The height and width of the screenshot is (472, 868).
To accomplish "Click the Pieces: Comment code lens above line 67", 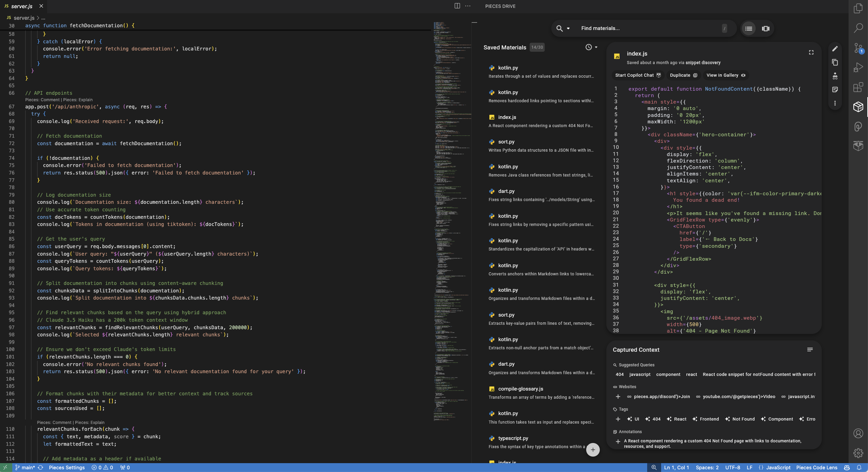I will click(42, 100).
